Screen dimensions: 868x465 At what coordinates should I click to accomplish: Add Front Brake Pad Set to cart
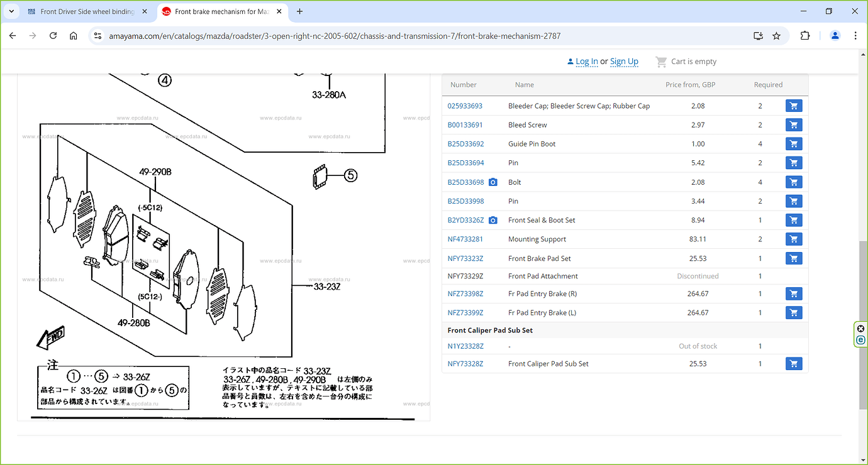(x=793, y=258)
